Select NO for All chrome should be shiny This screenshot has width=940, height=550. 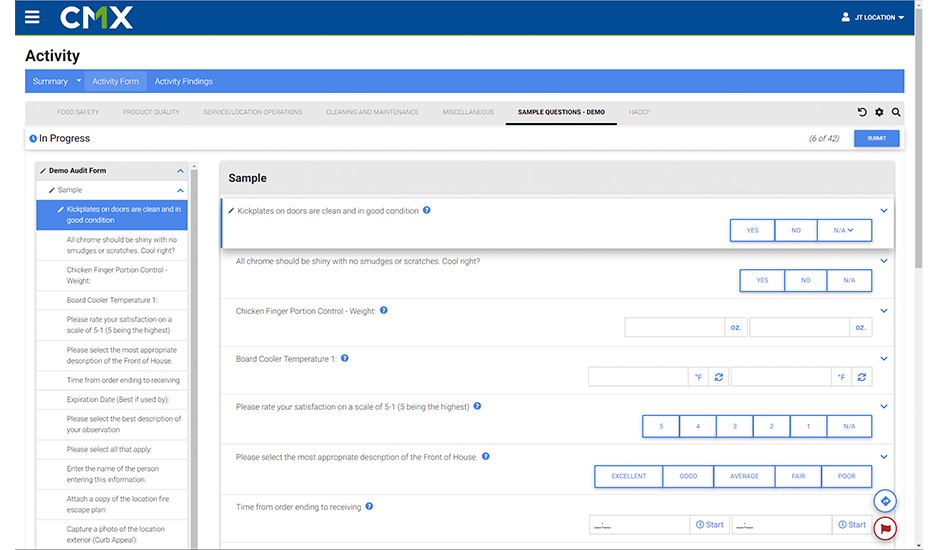tap(805, 280)
